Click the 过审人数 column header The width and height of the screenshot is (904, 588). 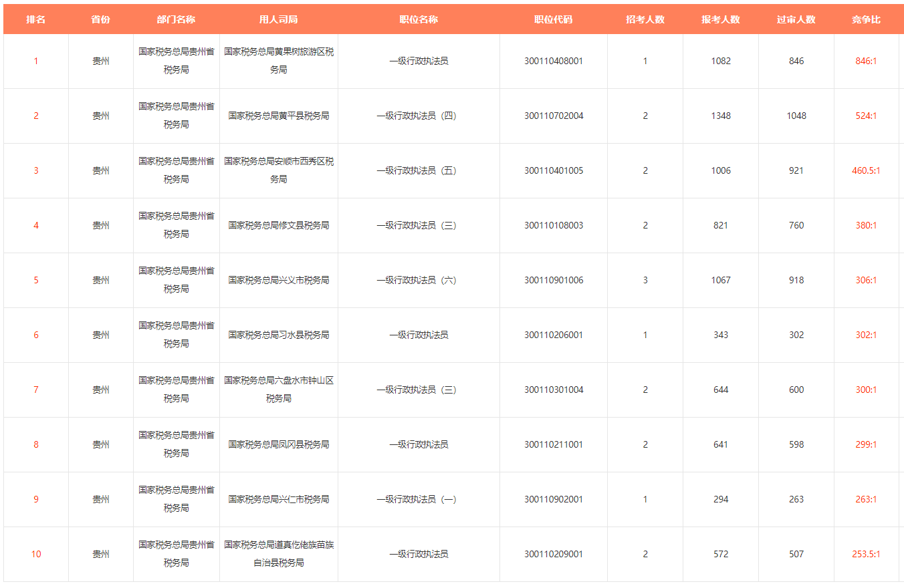[796, 19]
